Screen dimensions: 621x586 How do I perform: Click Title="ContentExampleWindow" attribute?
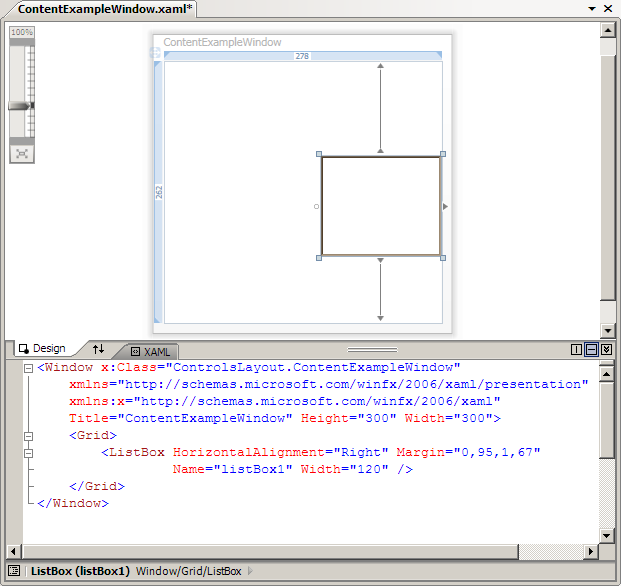pos(181,418)
